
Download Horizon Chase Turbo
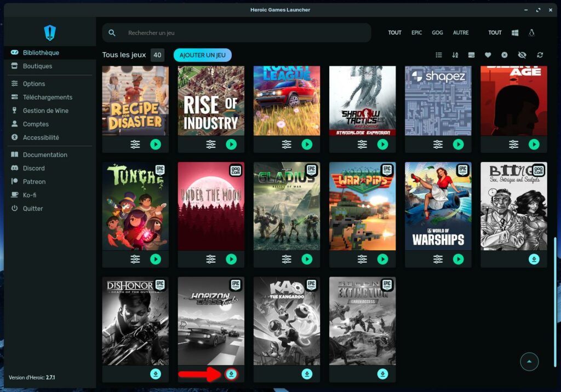point(232,374)
